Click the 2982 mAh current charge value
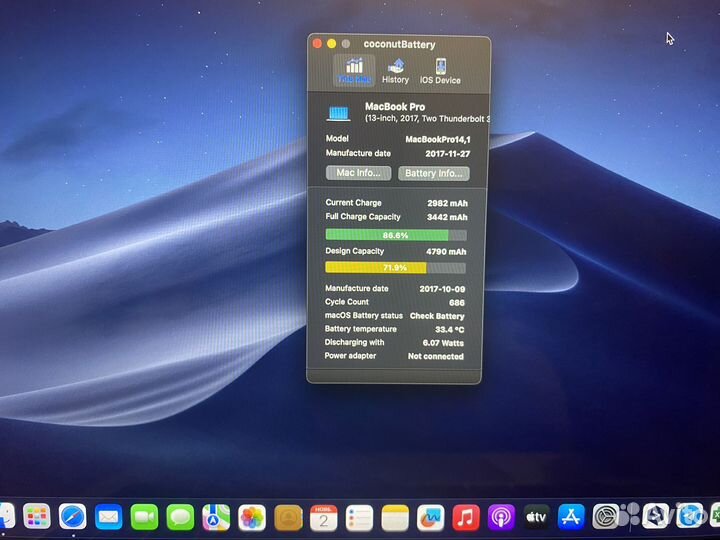 pyautogui.click(x=447, y=203)
